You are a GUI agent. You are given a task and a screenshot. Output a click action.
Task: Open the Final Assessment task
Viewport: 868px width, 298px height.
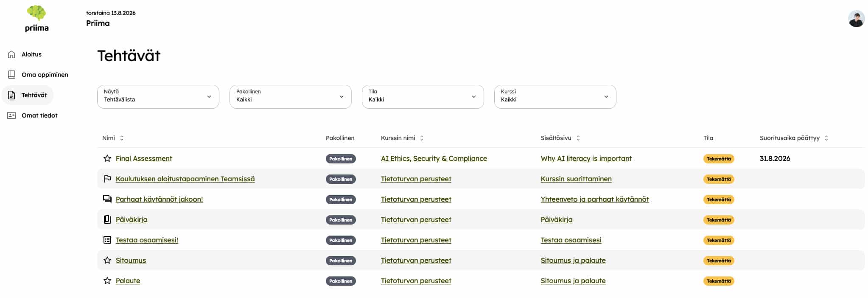coord(144,158)
